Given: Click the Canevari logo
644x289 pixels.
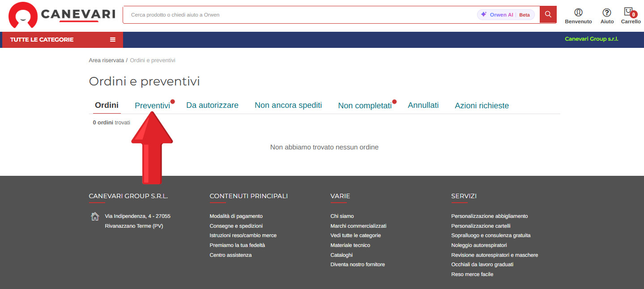Looking at the screenshot, I should [62, 15].
